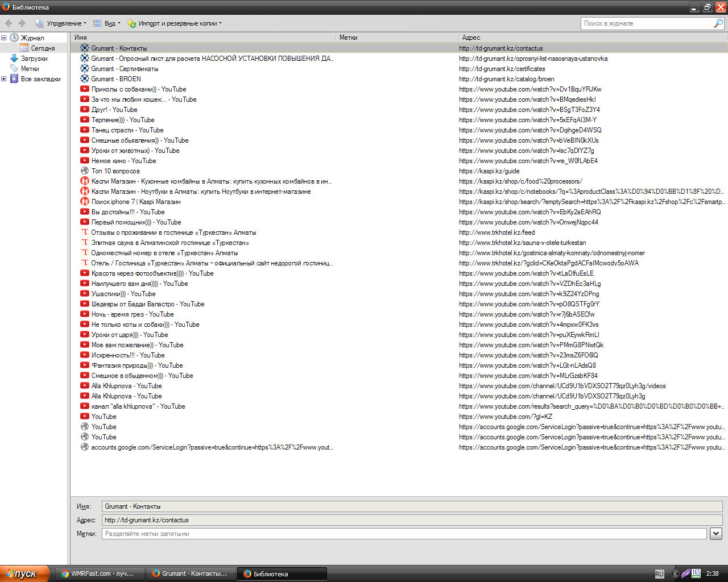Click the td-grumant.kz/certificates address cell

502,69
